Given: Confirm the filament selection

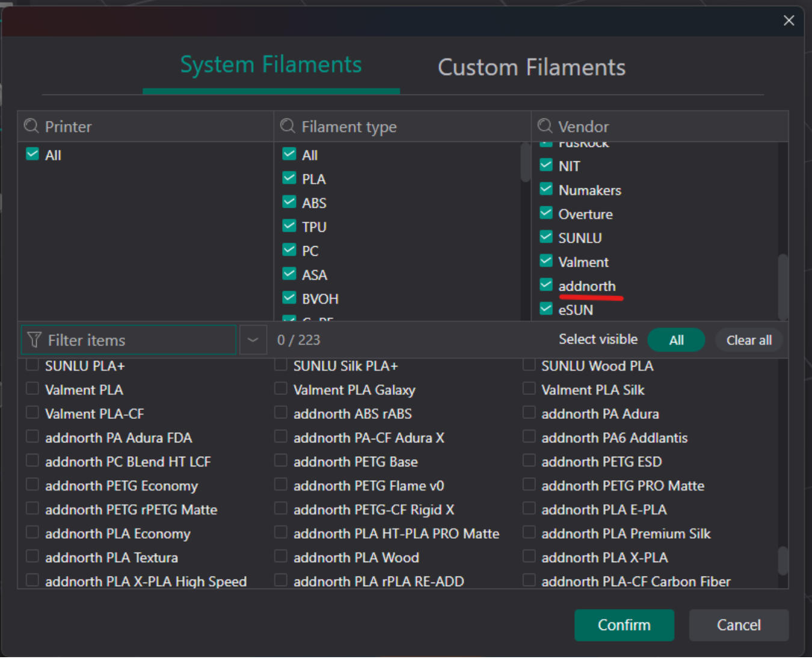Looking at the screenshot, I should point(624,625).
